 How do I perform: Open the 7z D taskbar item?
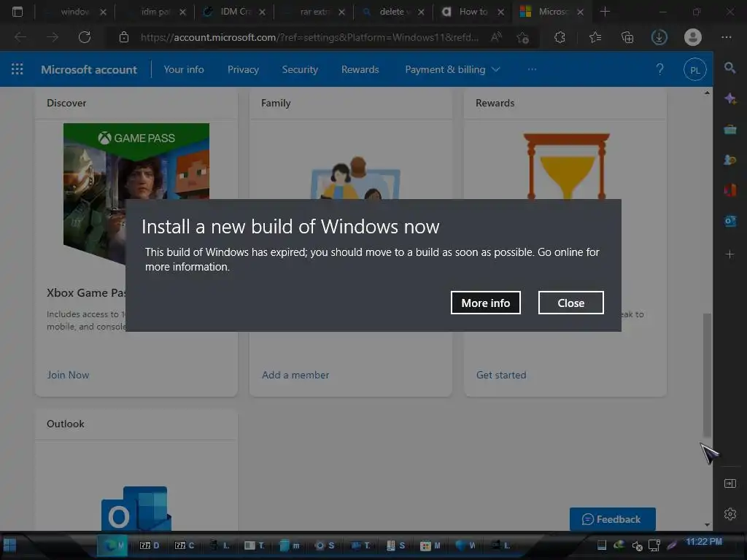pyautogui.click(x=150, y=545)
